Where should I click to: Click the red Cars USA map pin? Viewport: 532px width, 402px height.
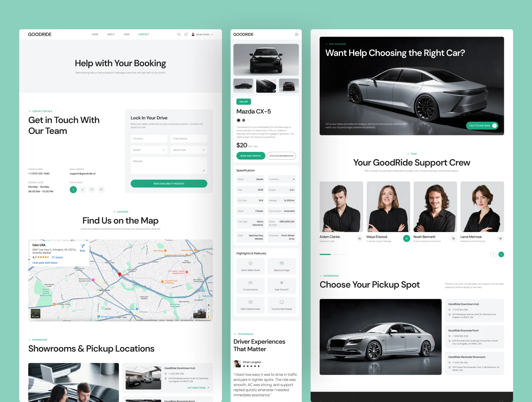119,275
